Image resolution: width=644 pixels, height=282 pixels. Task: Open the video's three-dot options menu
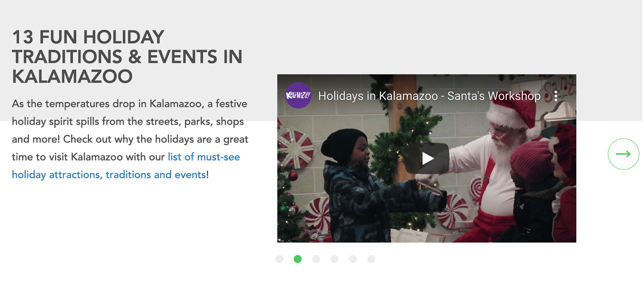(x=556, y=96)
